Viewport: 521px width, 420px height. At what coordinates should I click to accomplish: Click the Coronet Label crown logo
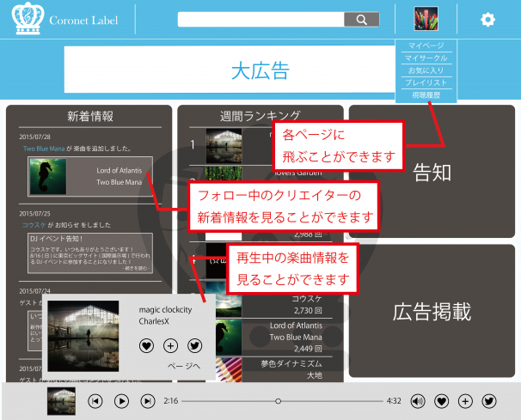[x=28, y=19]
